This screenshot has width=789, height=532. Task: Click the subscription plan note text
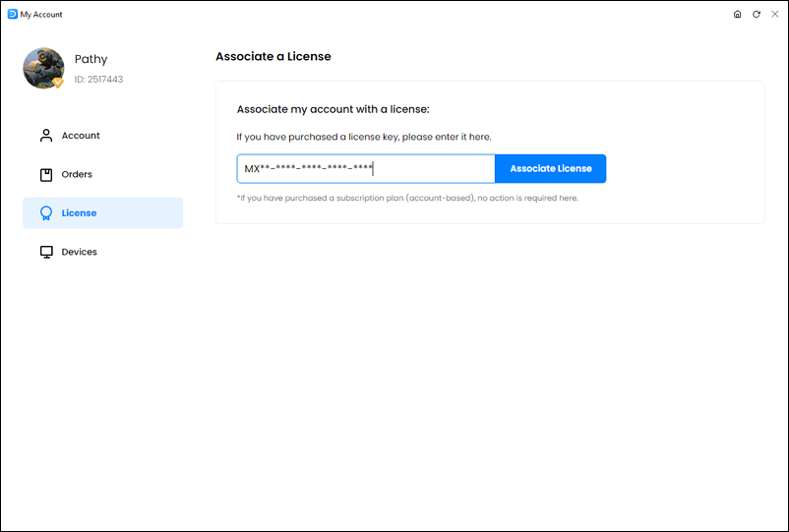point(407,198)
